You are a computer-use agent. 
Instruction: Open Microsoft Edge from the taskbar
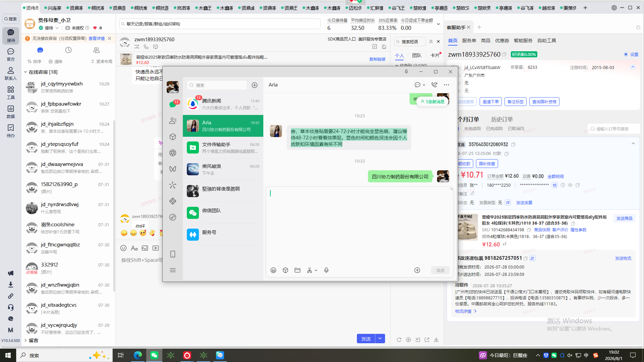[x=138, y=355]
